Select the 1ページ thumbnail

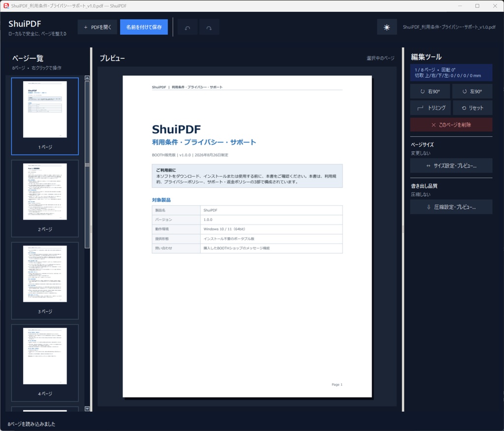(x=45, y=116)
